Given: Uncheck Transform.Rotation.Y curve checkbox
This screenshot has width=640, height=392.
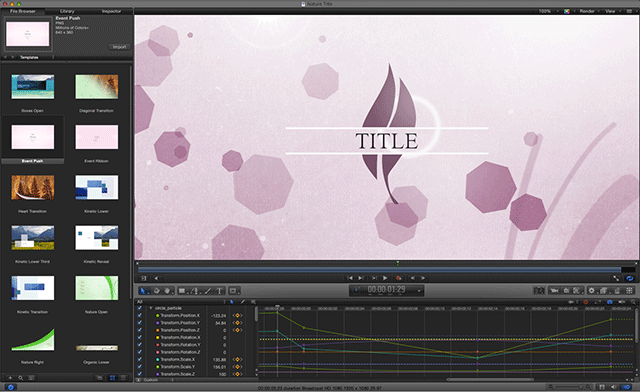Looking at the screenshot, I should [x=140, y=345].
